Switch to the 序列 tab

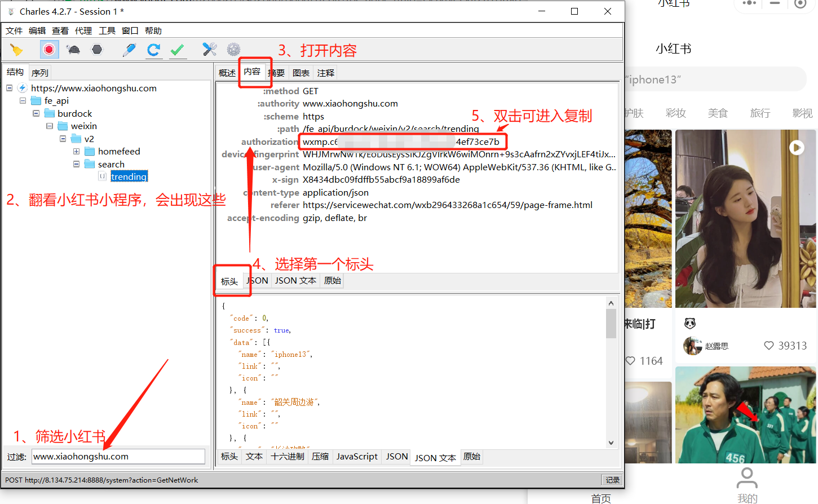coord(40,73)
